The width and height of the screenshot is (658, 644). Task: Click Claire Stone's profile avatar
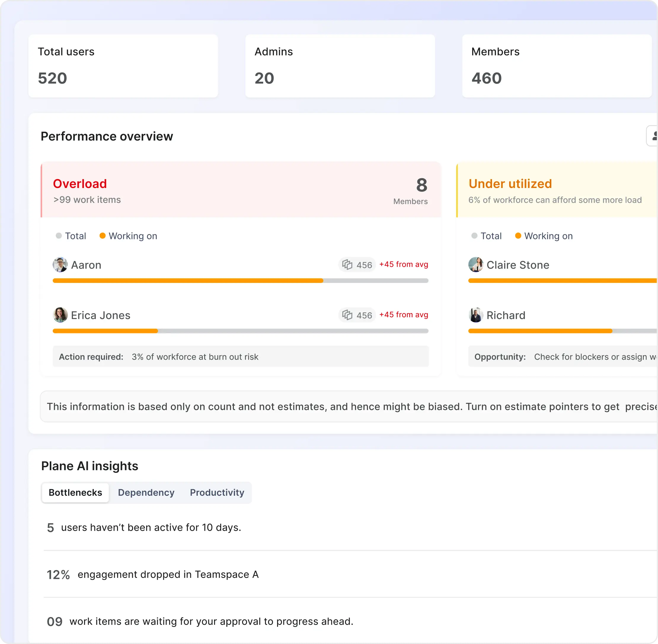tap(475, 264)
